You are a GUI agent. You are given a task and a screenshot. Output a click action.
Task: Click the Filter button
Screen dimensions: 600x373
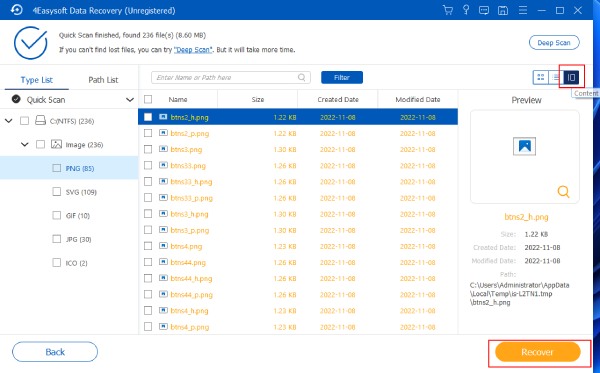342,78
